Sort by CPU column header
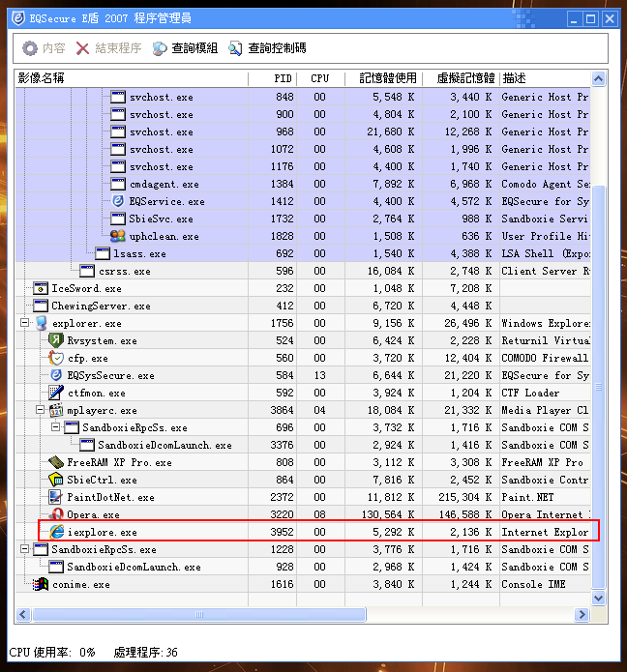 coord(320,78)
